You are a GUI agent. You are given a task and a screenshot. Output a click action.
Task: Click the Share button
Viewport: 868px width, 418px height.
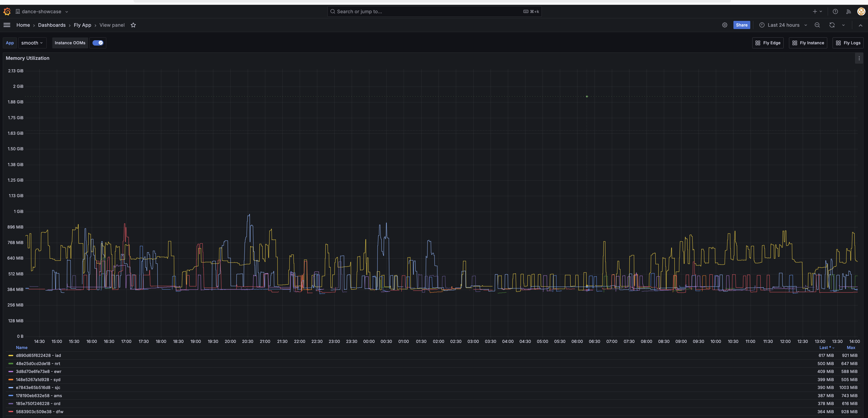pyautogui.click(x=742, y=25)
